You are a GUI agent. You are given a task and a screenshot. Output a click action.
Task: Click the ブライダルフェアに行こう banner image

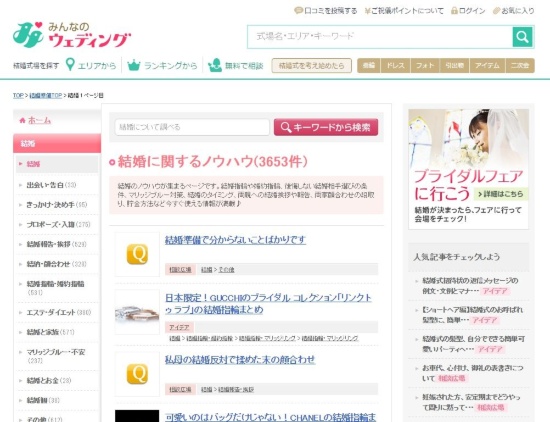pyautogui.click(x=468, y=169)
